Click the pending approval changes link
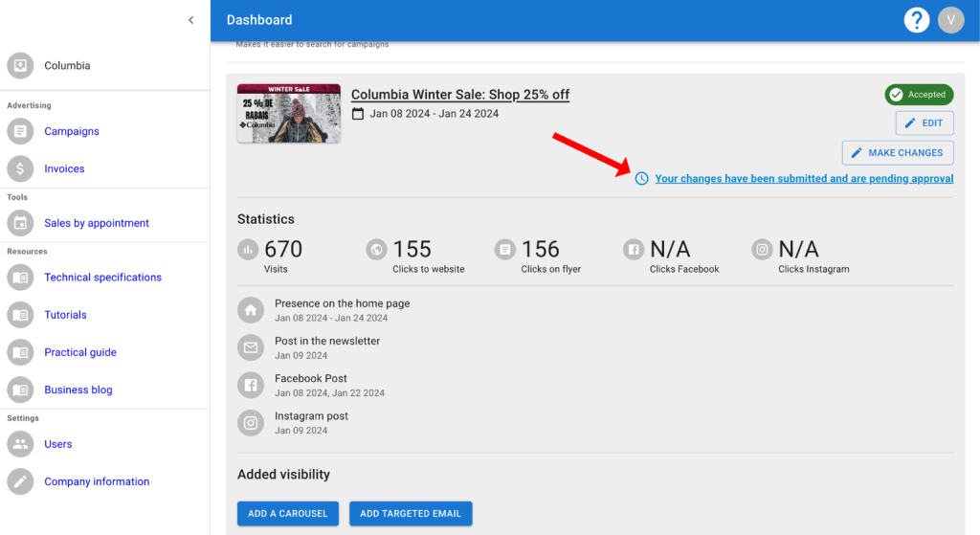 pyautogui.click(x=803, y=179)
